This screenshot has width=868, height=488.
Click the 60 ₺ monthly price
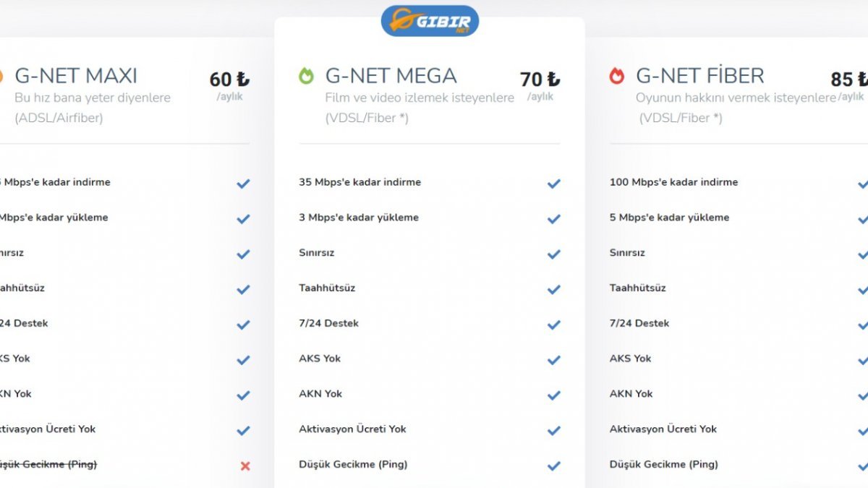click(x=229, y=80)
